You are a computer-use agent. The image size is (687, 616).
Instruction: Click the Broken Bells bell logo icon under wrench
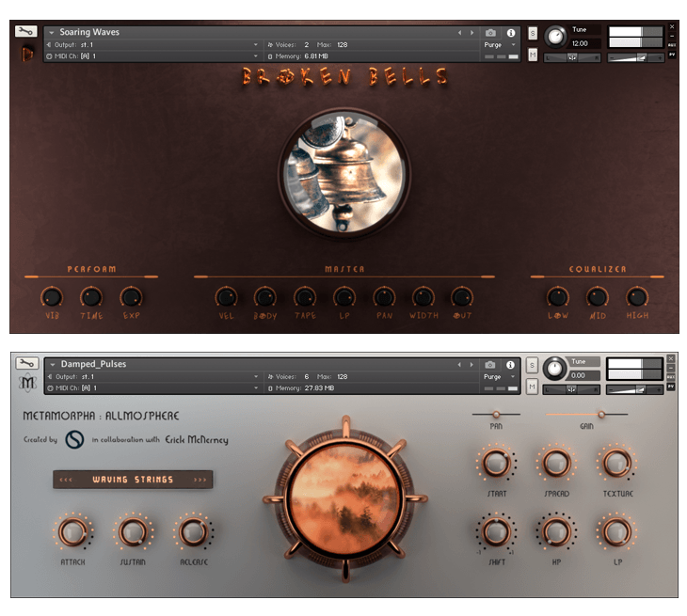[27, 54]
